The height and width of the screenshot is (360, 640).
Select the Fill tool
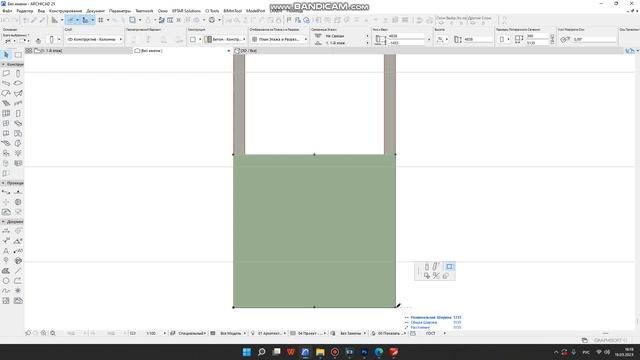(6, 271)
